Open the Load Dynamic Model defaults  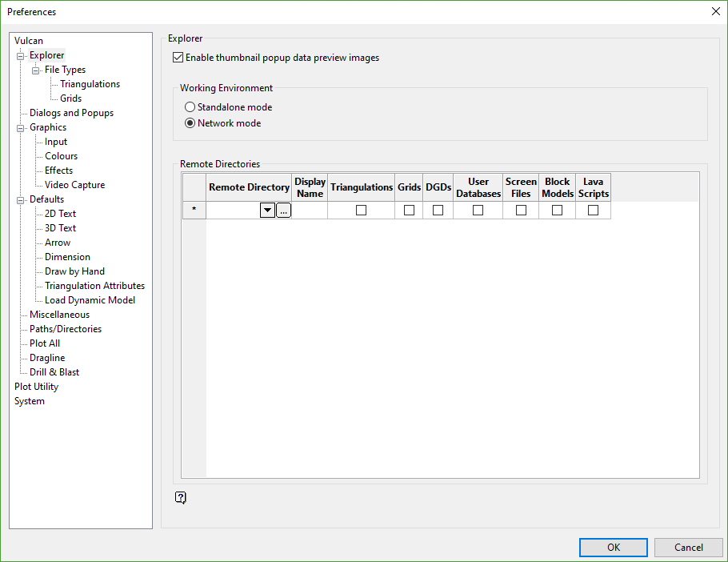tap(90, 300)
